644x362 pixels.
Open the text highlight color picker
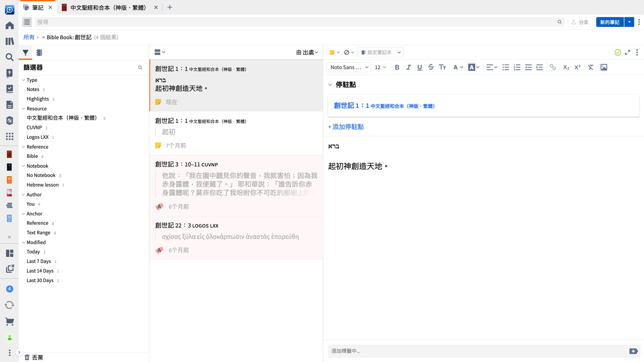coord(473,67)
